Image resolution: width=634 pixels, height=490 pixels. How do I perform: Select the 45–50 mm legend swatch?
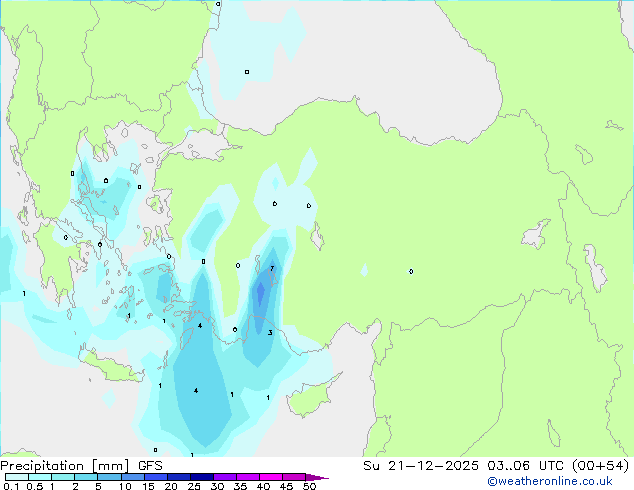coord(294,477)
